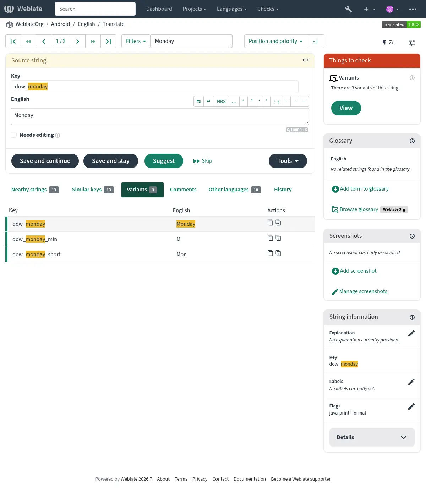Viewport: 426px width, 504px height.
Task: Open String information info icon
Action: pyautogui.click(x=412, y=317)
